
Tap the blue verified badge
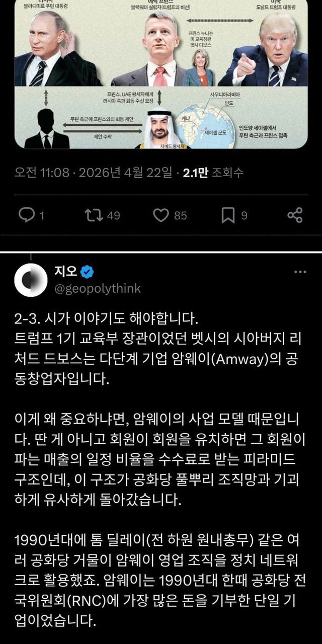click(x=87, y=272)
